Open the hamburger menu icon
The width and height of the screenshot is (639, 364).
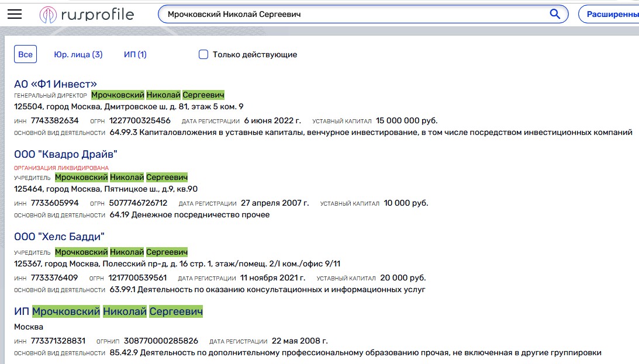point(15,15)
